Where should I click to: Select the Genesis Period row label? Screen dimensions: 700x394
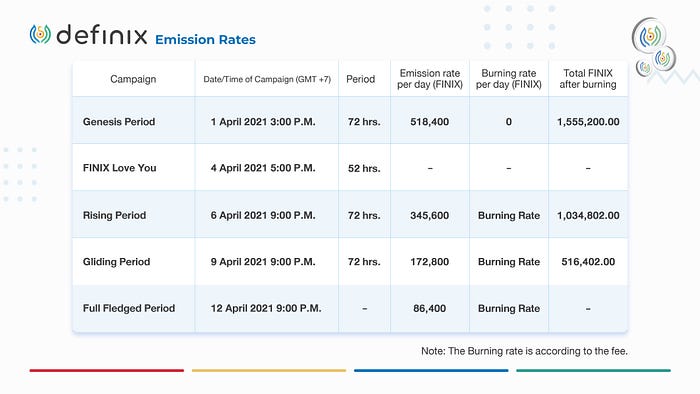[119, 122]
